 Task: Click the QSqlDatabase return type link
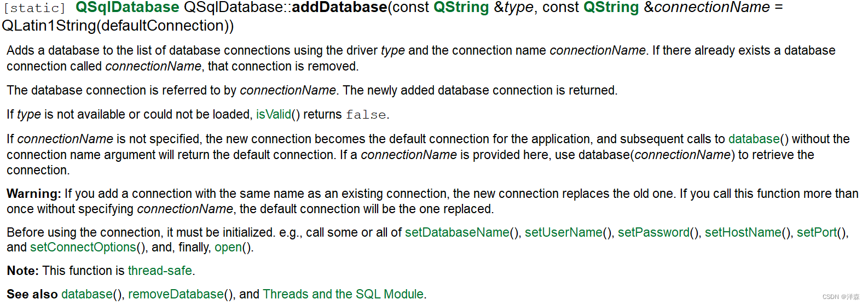(x=127, y=8)
